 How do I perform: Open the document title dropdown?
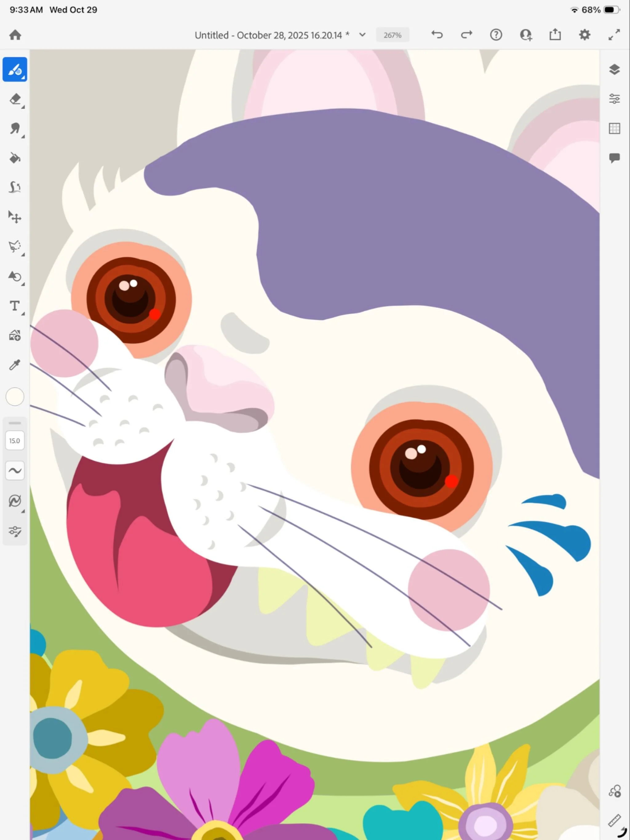(362, 34)
